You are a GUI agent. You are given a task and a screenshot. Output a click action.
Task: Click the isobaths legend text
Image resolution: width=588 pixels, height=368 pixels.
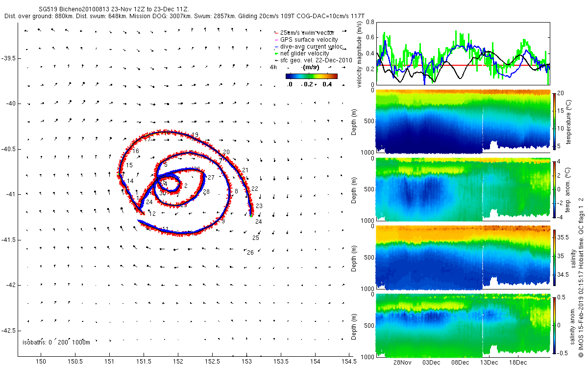tap(56, 342)
